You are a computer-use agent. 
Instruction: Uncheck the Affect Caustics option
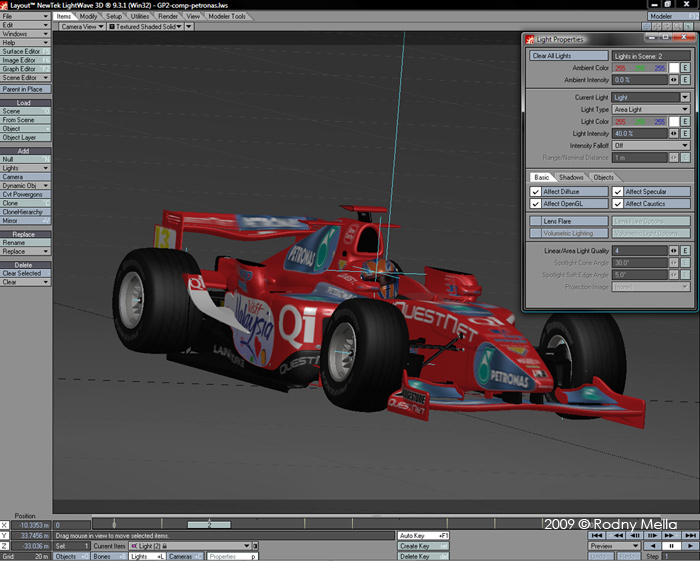point(618,204)
